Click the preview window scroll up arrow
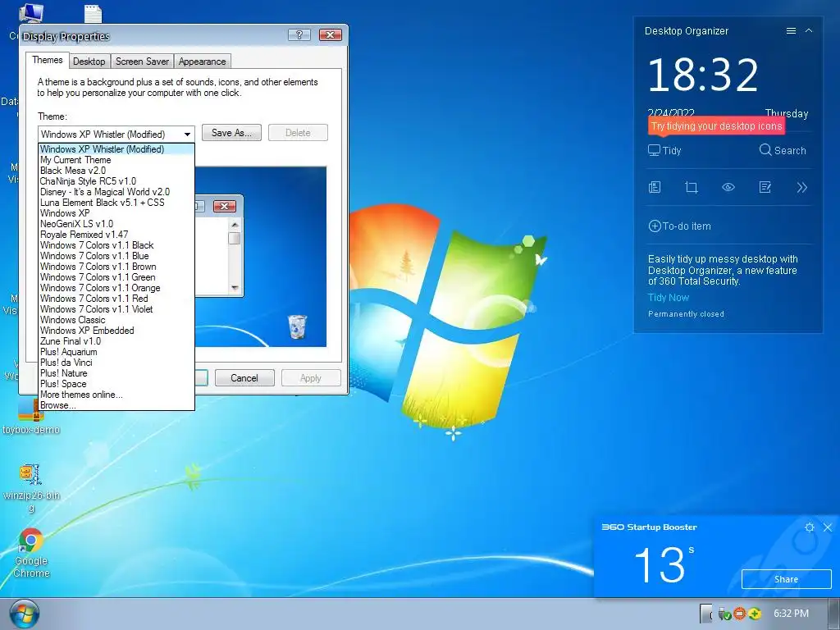 (x=234, y=223)
